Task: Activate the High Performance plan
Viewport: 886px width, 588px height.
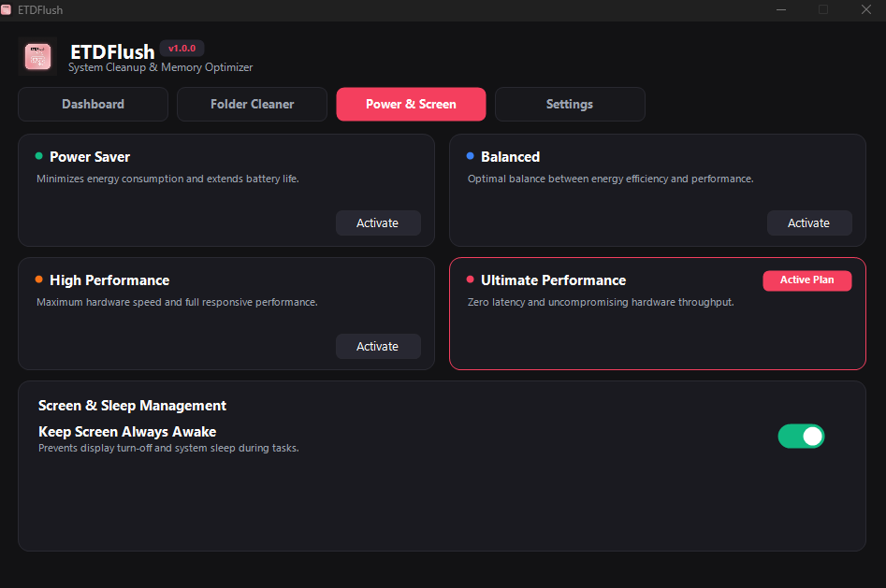Action: pyautogui.click(x=378, y=346)
